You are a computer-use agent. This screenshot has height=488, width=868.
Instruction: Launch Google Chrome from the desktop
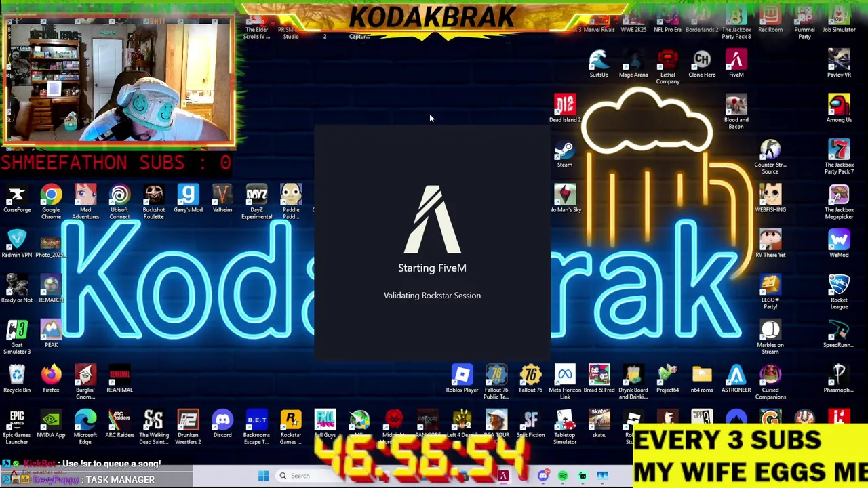[x=51, y=201]
